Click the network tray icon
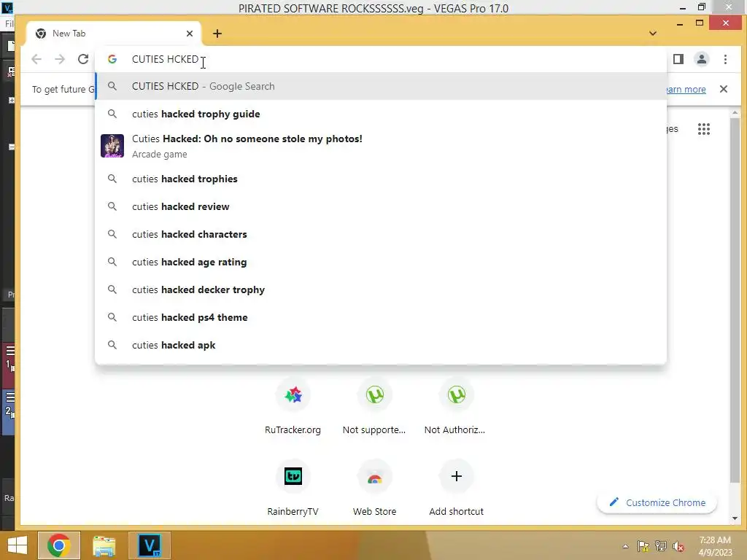This screenshot has height=560, width=747. point(660,546)
